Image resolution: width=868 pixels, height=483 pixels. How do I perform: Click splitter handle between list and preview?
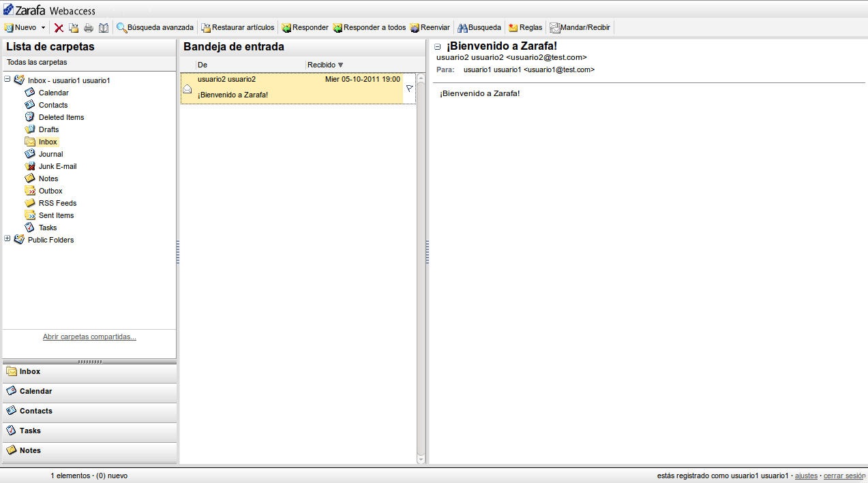pos(427,252)
